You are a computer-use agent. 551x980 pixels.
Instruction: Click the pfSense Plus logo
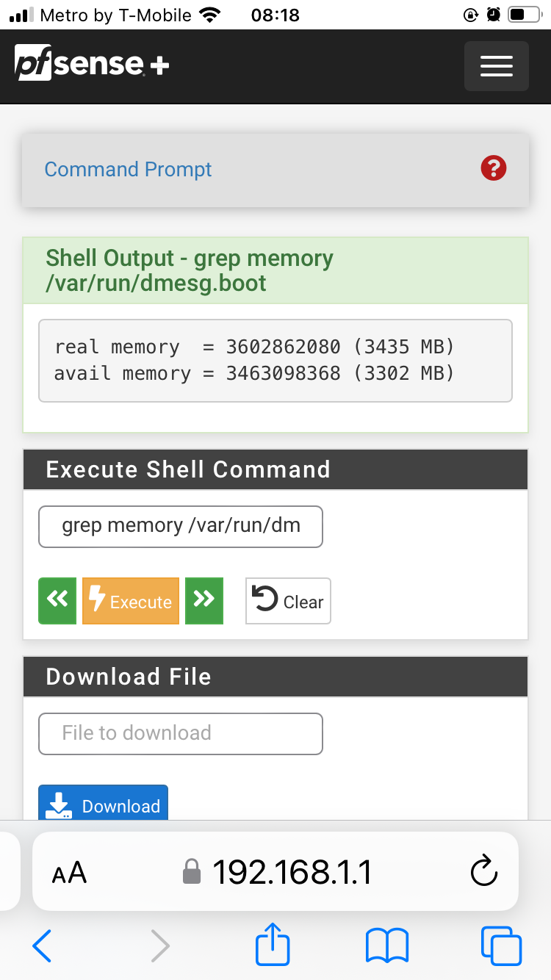tap(92, 64)
